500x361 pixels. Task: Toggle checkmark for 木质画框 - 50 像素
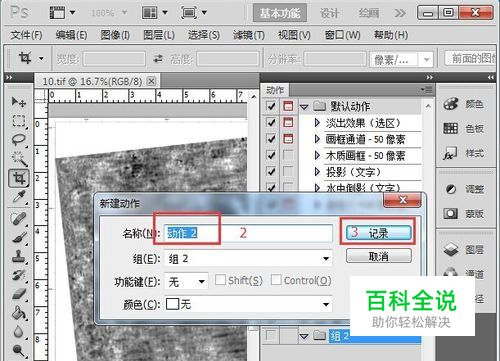(x=271, y=155)
